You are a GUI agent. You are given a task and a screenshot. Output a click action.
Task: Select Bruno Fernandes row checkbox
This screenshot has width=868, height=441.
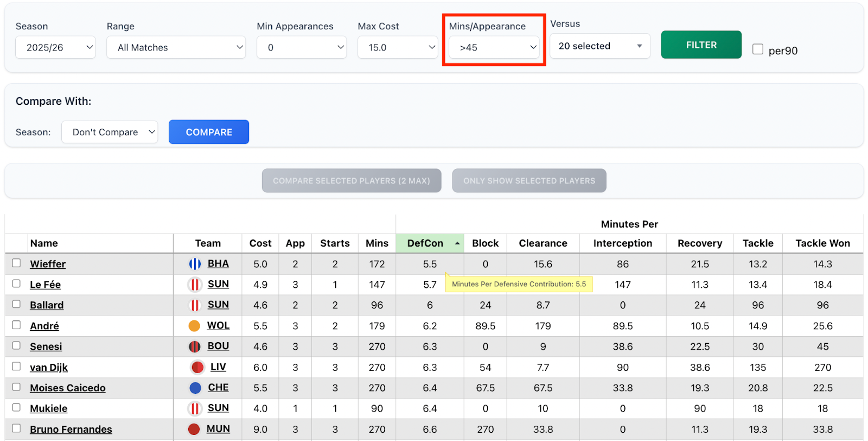coord(16,429)
